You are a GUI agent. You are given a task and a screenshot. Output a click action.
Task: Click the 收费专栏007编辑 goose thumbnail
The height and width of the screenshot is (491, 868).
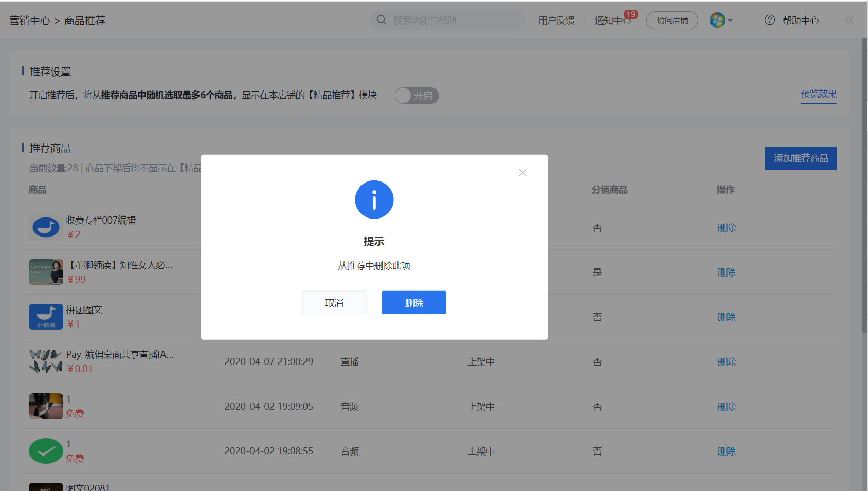point(46,227)
